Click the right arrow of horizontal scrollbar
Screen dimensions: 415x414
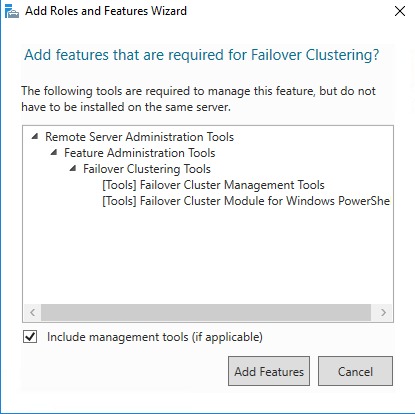coord(383,312)
